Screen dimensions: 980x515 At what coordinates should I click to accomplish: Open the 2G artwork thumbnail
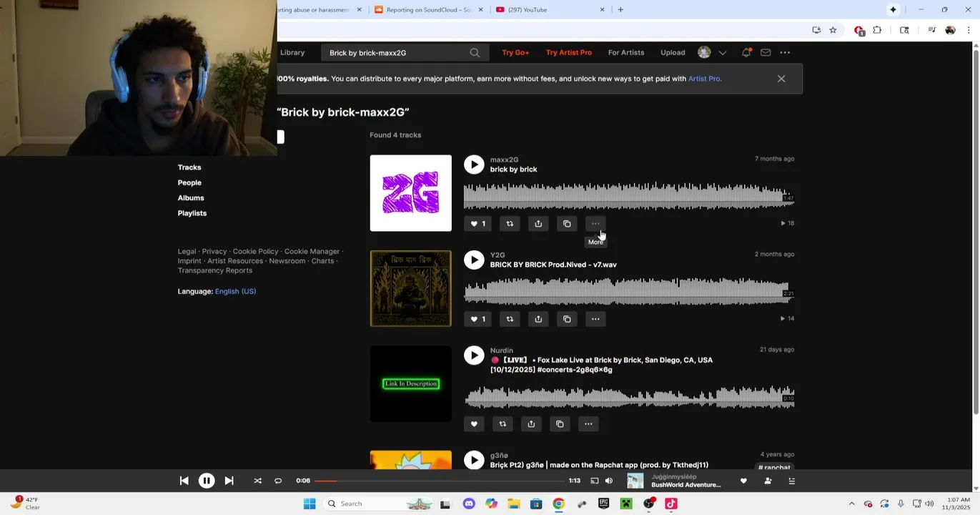411,193
